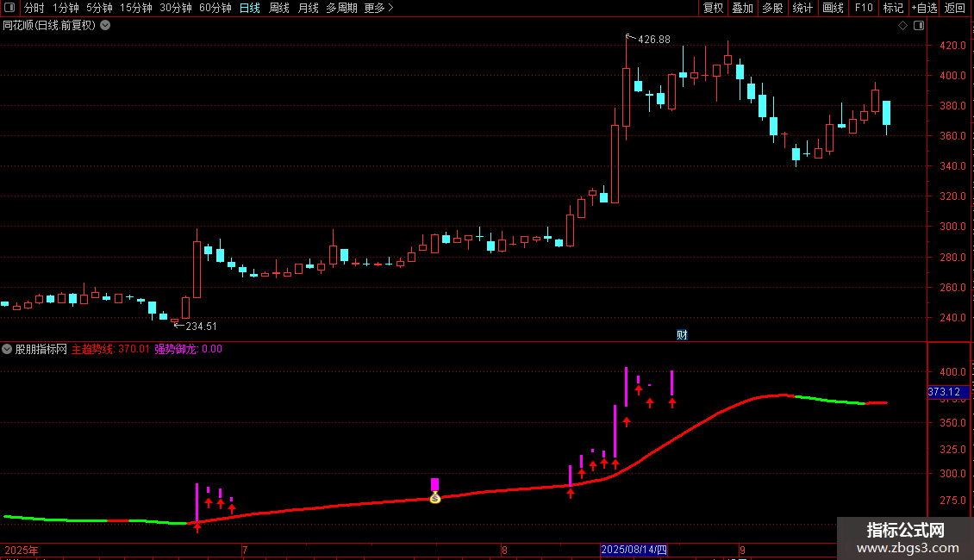Image resolution: width=974 pixels, height=560 pixels.
Task: Click the diamond icon above the price axis
Action: [x=903, y=26]
